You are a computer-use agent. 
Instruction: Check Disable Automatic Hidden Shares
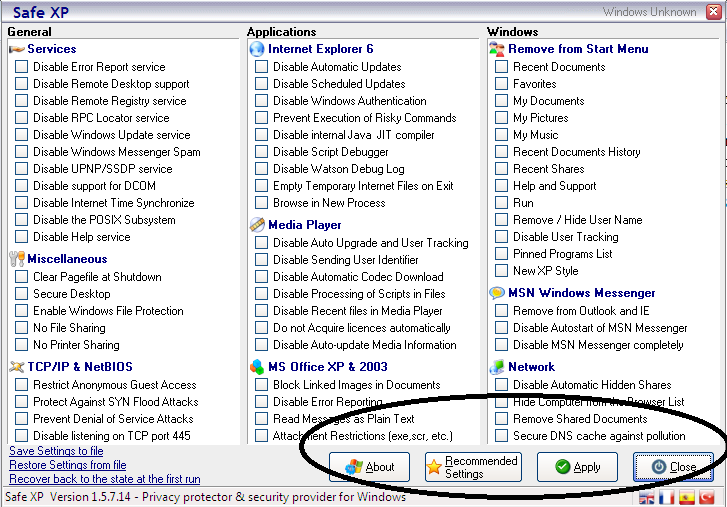(501, 385)
